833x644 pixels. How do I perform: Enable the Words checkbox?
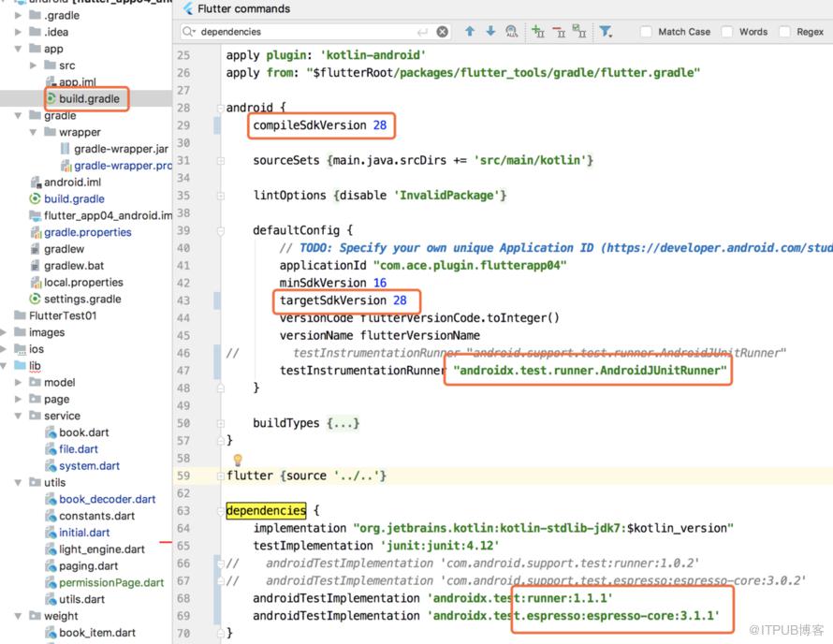coord(727,32)
